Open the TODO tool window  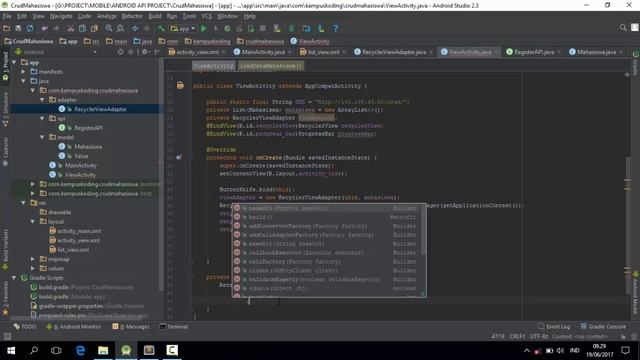tap(25, 327)
